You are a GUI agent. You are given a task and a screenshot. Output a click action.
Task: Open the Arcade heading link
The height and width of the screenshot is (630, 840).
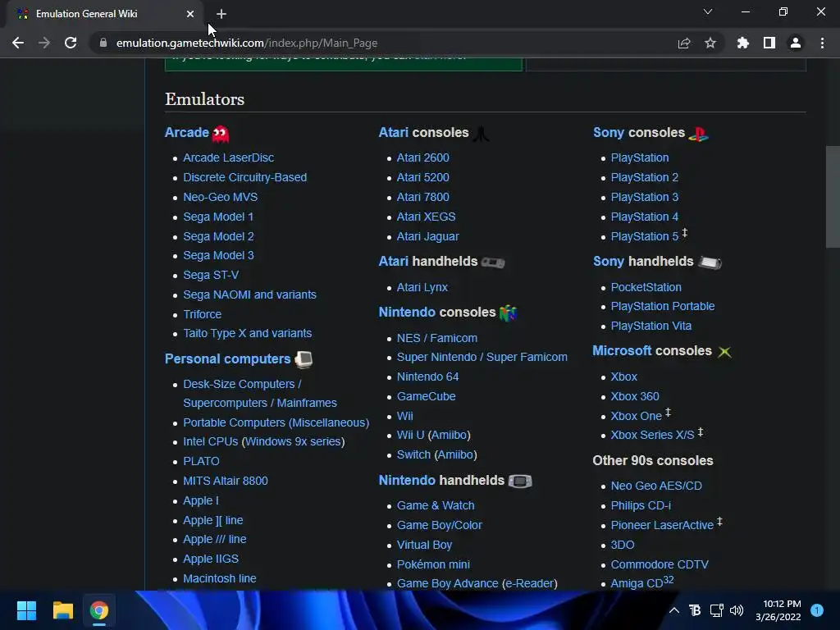[186, 132]
